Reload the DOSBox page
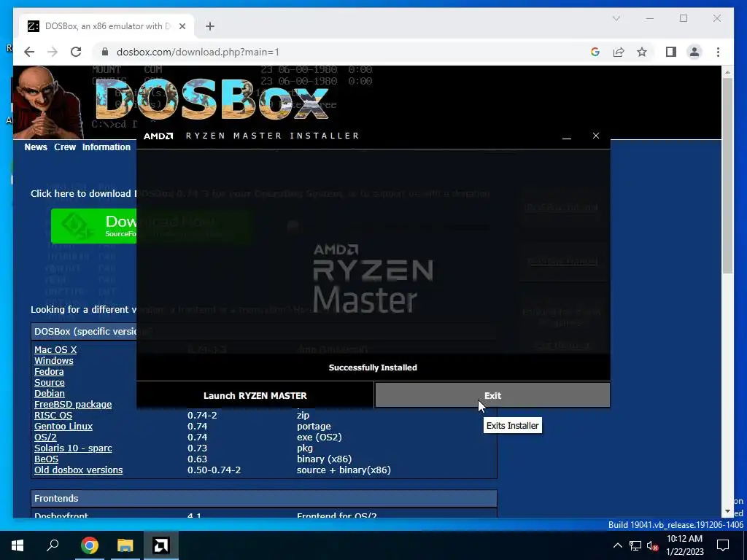 (76, 52)
